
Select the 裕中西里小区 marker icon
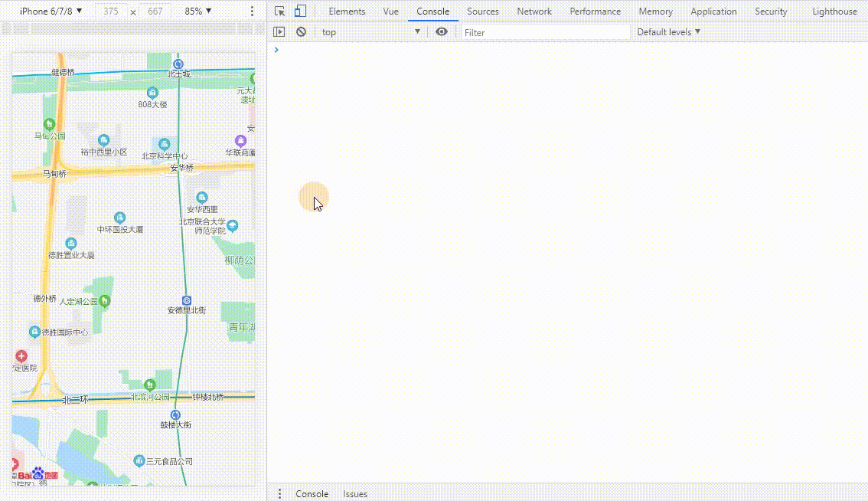[103, 140]
